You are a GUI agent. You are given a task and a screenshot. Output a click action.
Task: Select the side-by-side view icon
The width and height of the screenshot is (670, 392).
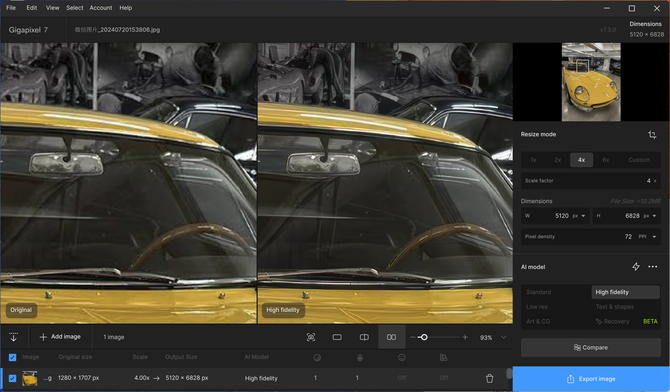(x=391, y=337)
